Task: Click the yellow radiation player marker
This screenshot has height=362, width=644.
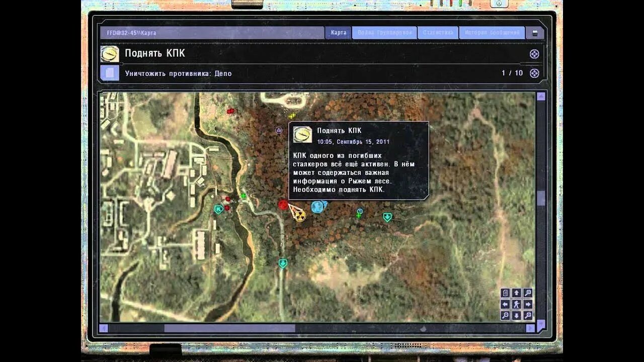Action: [x=300, y=216]
